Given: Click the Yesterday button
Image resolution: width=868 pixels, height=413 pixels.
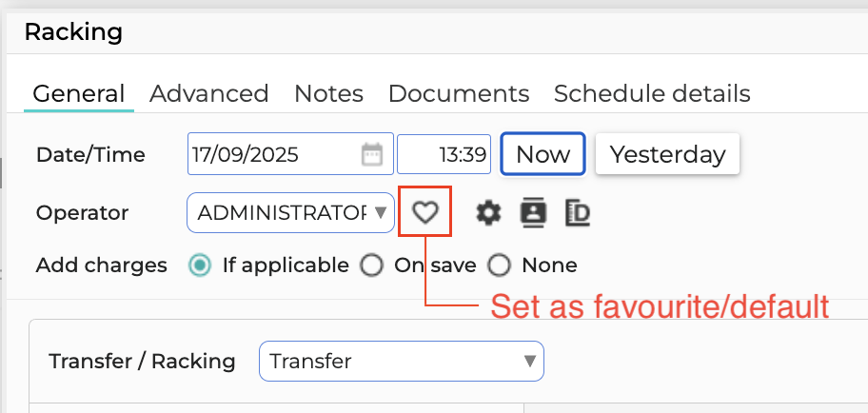Looking at the screenshot, I should (667, 154).
